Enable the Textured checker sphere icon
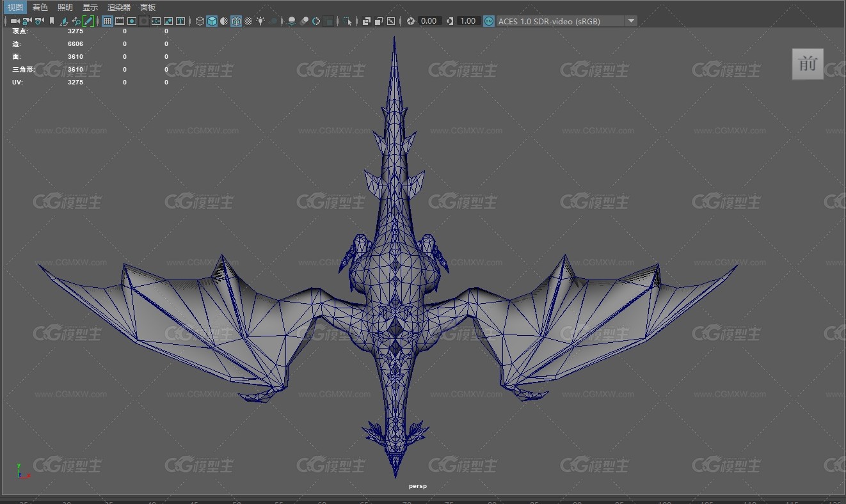This screenshot has height=504, width=846. pyautogui.click(x=248, y=21)
